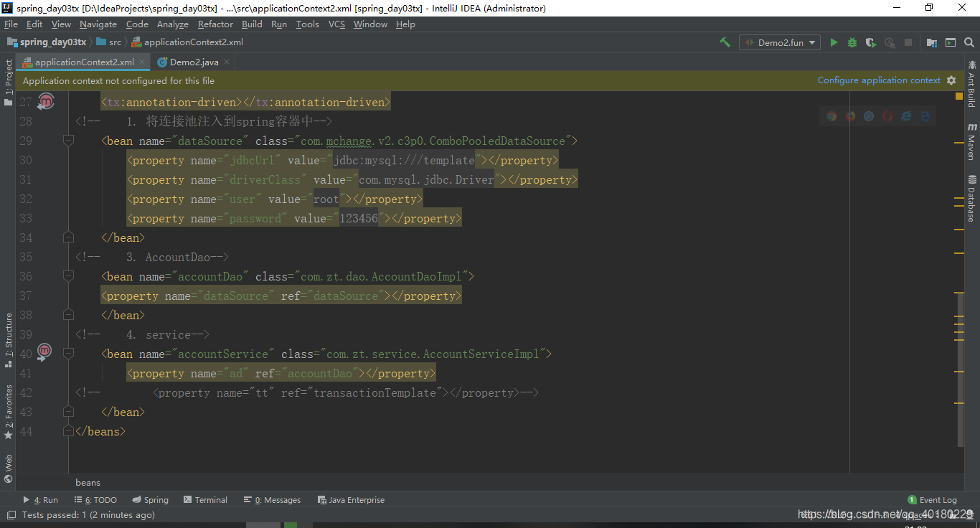
Task: Open the 0: Messages tool window
Action: [x=272, y=500]
